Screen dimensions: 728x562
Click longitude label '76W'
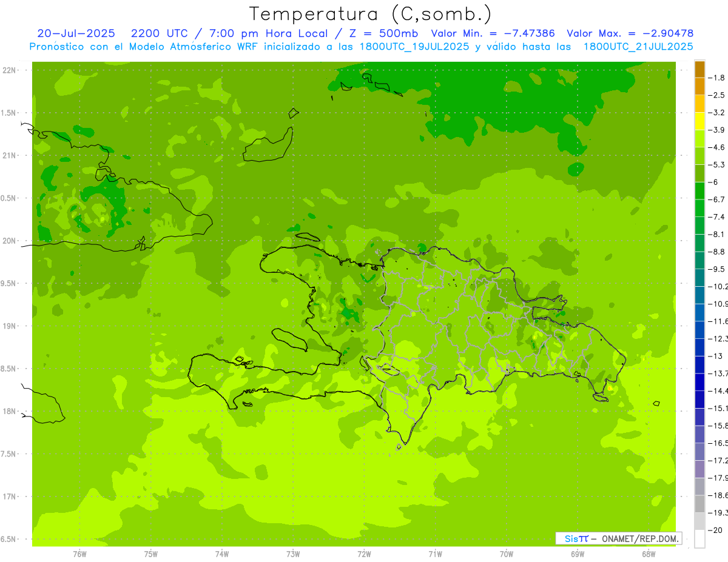coord(79,554)
